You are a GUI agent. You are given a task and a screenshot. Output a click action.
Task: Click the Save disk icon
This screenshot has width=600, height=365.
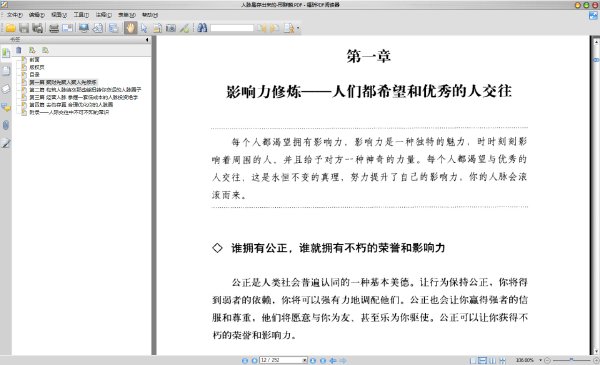click(24, 28)
